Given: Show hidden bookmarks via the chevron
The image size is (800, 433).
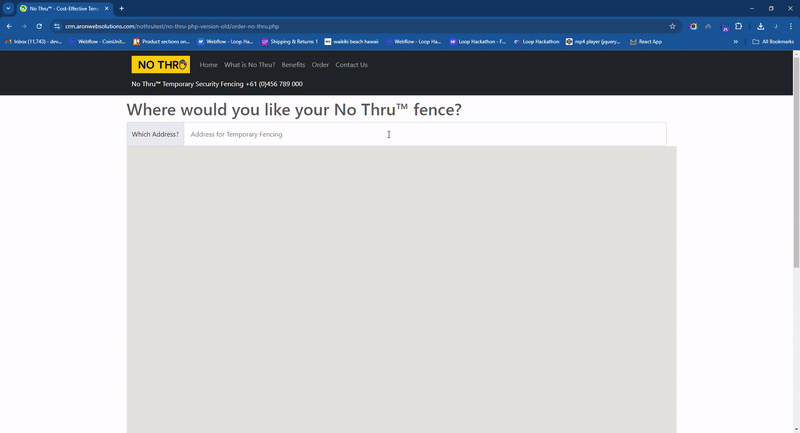Looking at the screenshot, I should click(736, 42).
